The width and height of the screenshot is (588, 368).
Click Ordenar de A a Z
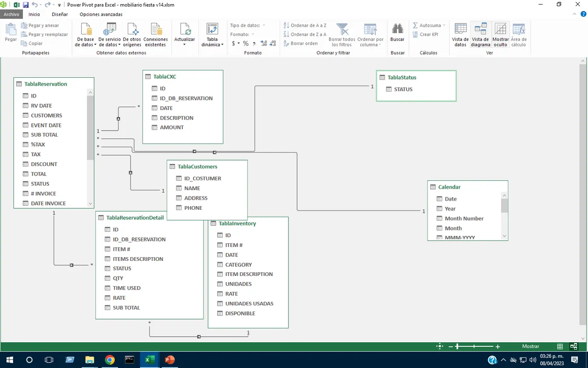click(x=305, y=25)
